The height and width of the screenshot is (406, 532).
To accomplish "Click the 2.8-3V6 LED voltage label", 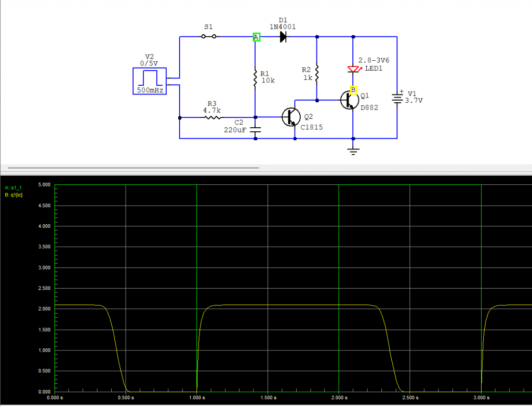I will point(374,60).
